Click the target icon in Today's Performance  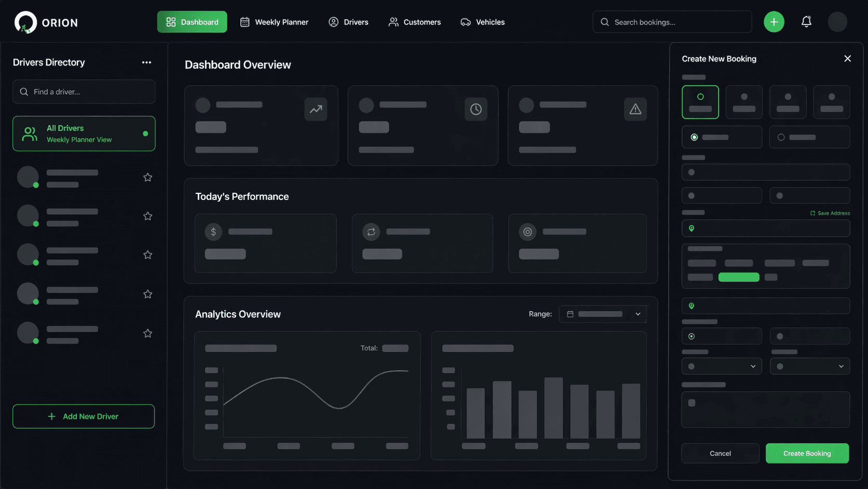[527, 232]
